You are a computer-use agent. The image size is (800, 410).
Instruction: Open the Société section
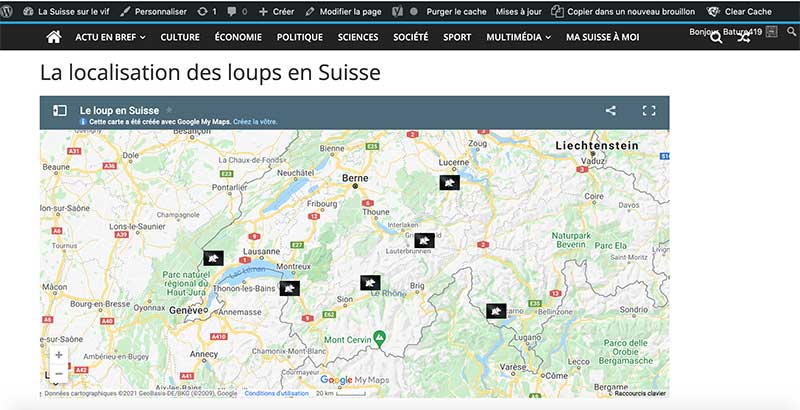coord(411,37)
